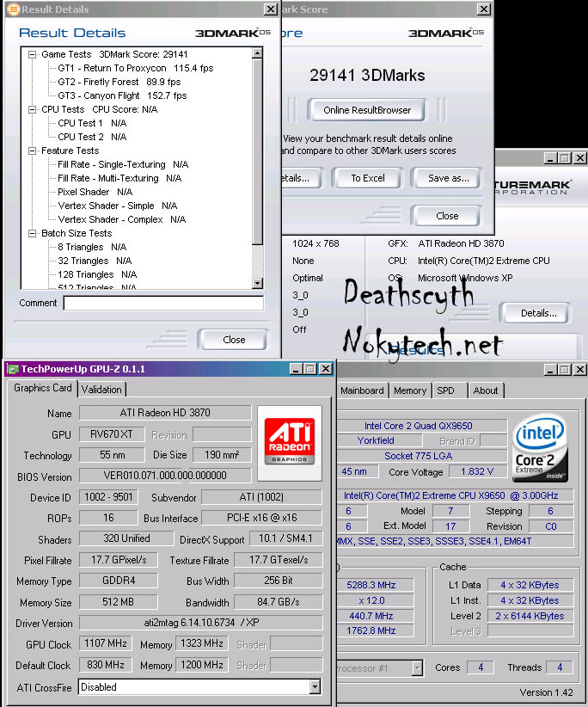Switch to the Validation tab in GPU-Z
This screenshot has width=588, height=707.
[101, 390]
